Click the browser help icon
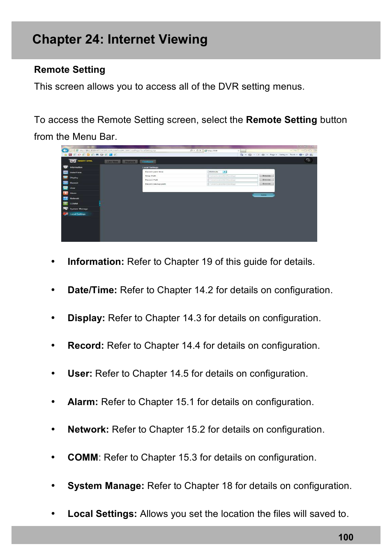Viewport: 392px width, 556px height. (300, 155)
